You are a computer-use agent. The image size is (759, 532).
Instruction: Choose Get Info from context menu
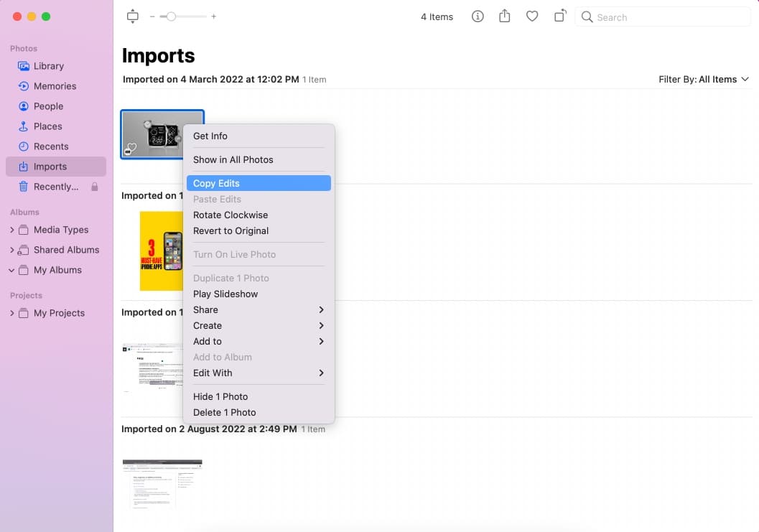point(259,136)
